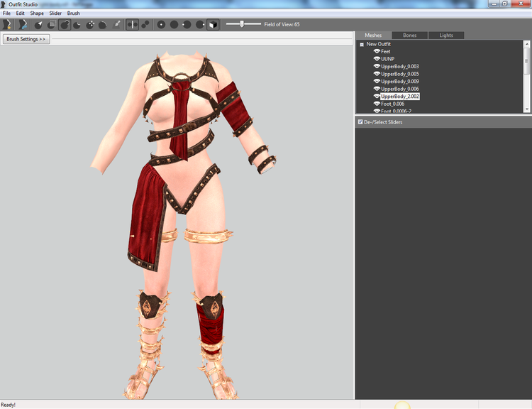
Task: Choose the Mask brush tool
Action: click(52, 24)
